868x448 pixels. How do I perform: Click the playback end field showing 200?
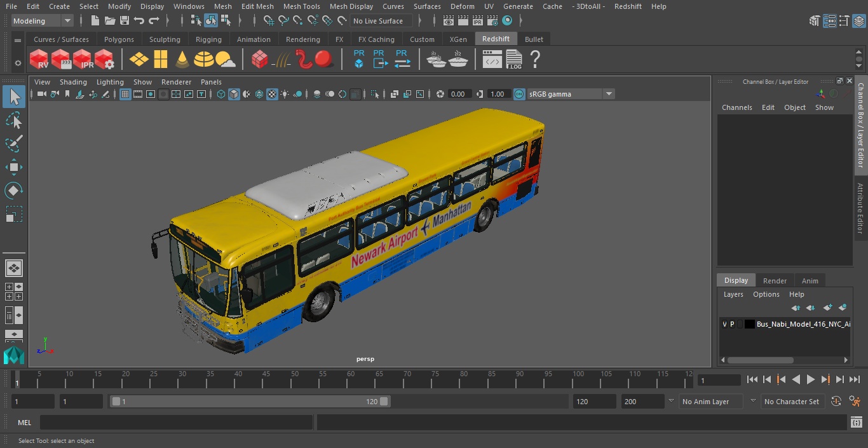click(642, 402)
